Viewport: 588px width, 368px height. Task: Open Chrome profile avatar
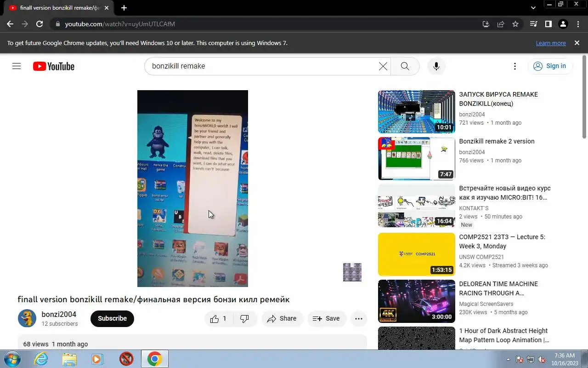point(563,24)
